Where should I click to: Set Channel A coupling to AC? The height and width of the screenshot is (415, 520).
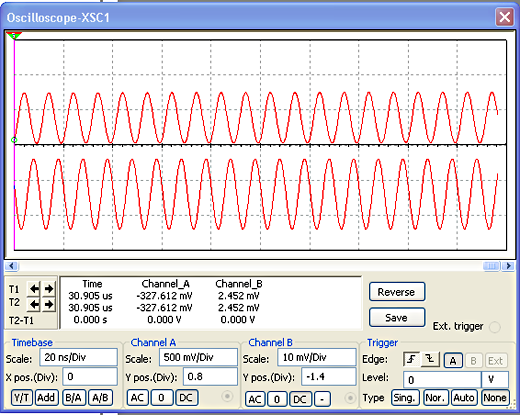137,398
